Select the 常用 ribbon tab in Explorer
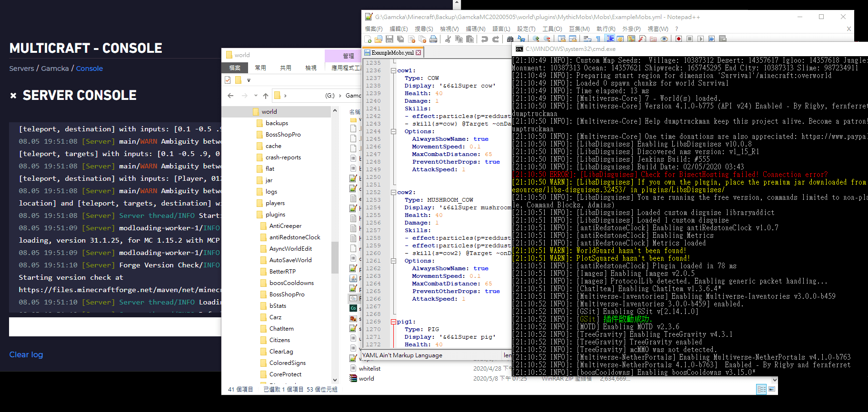The height and width of the screenshot is (412, 868). [260, 68]
